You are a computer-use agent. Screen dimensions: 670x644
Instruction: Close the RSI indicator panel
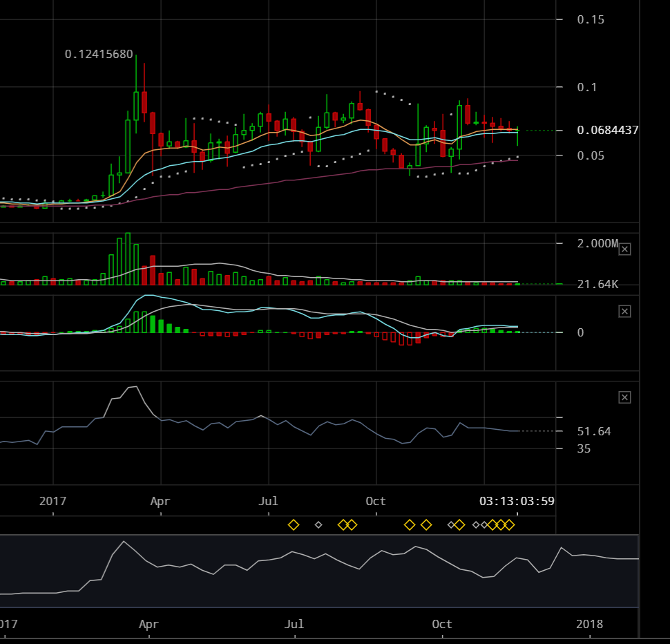(624, 398)
